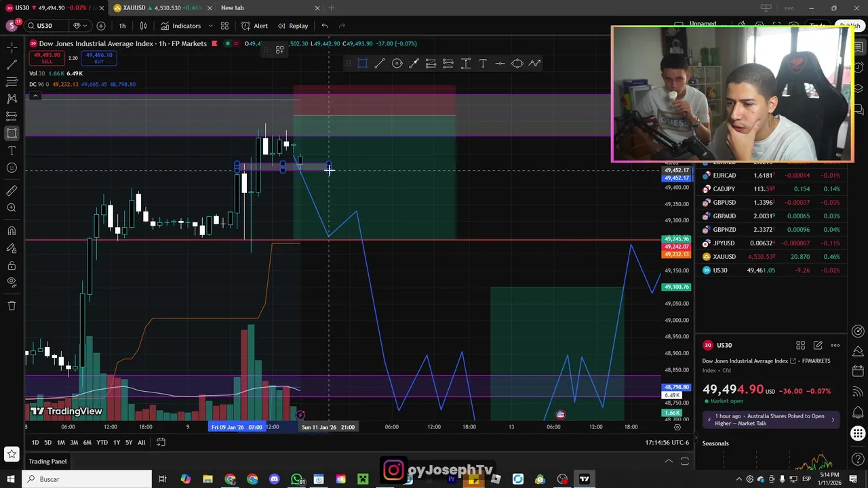Select the 1M date range
This screenshot has height=488, width=868.
[61, 443]
